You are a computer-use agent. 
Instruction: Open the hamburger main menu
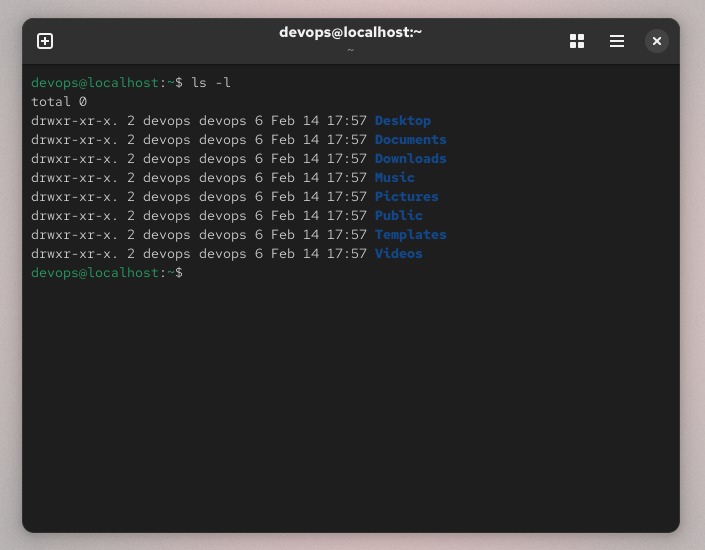tap(617, 41)
